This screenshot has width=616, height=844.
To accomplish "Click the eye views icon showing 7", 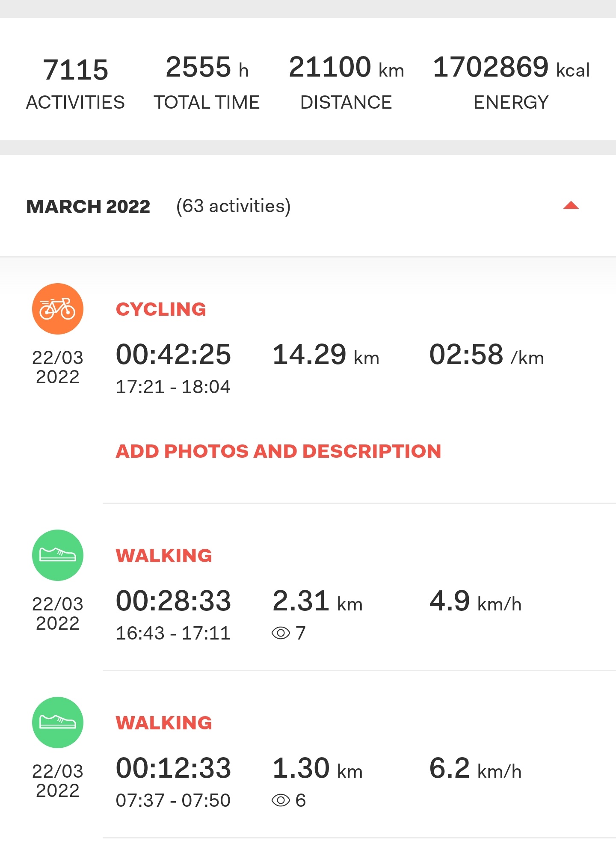I will click(x=281, y=633).
